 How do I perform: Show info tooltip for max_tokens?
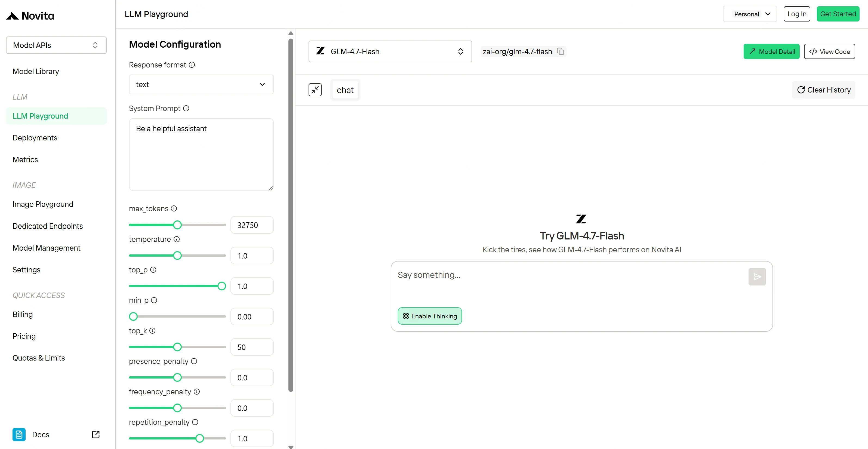174,208
